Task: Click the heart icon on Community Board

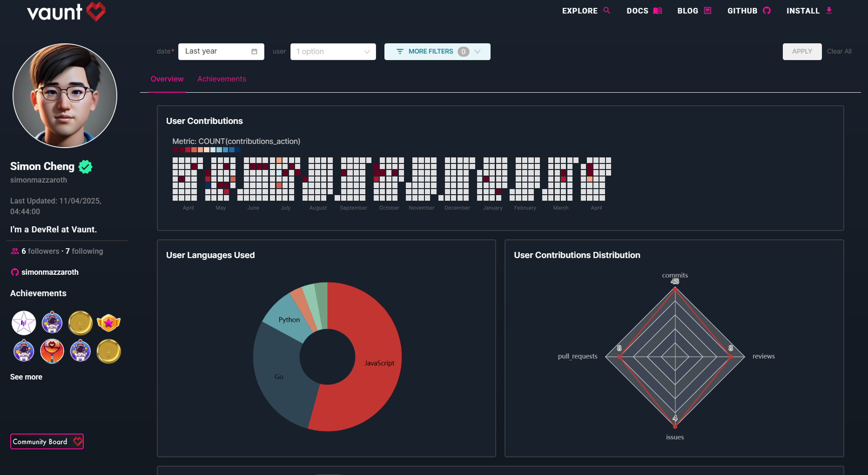Action: pyautogui.click(x=78, y=441)
